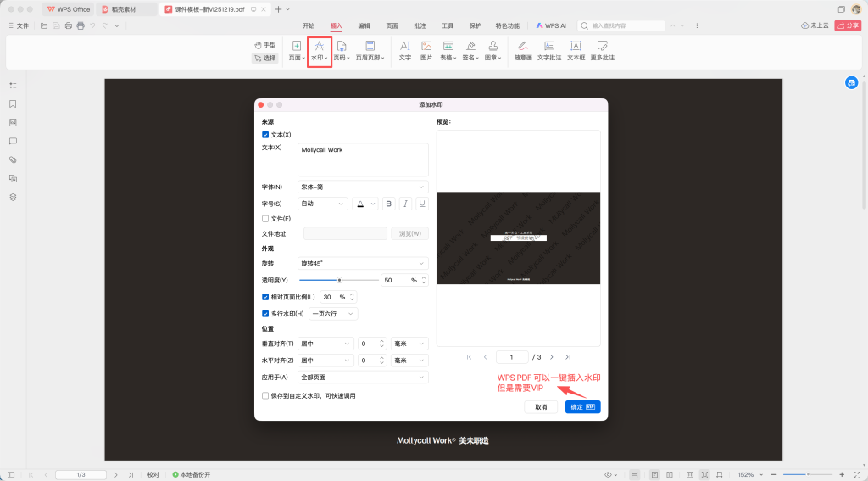The height and width of the screenshot is (481, 868).
Task: Switch to the 编辑 ribbon tab
Action: pyautogui.click(x=364, y=26)
